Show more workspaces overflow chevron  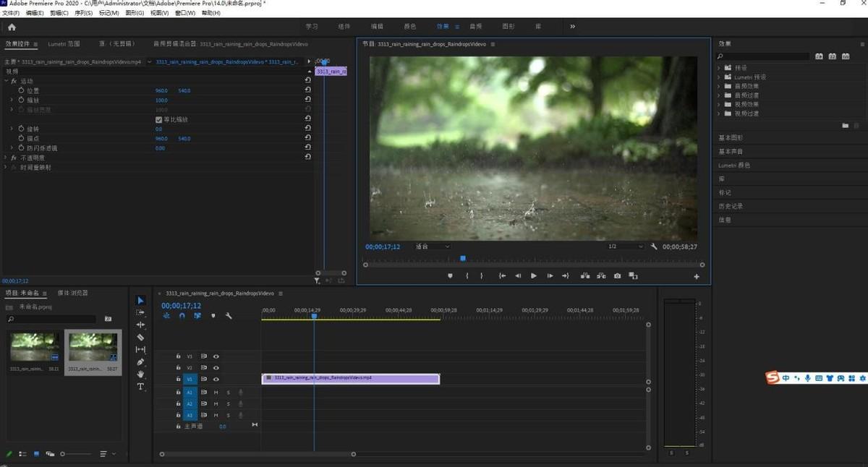coord(572,27)
